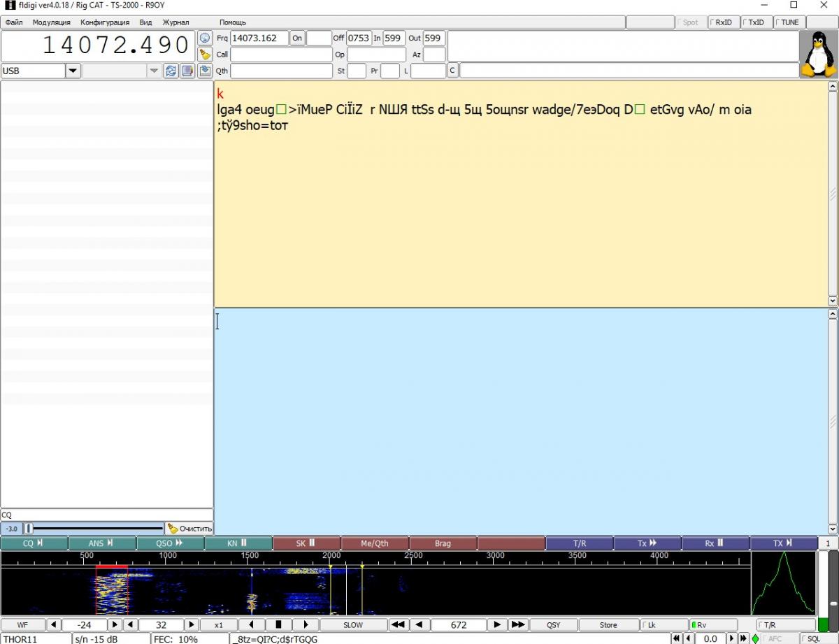Click the Tux penguin logo
839x644 pixels.
click(x=818, y=55)
